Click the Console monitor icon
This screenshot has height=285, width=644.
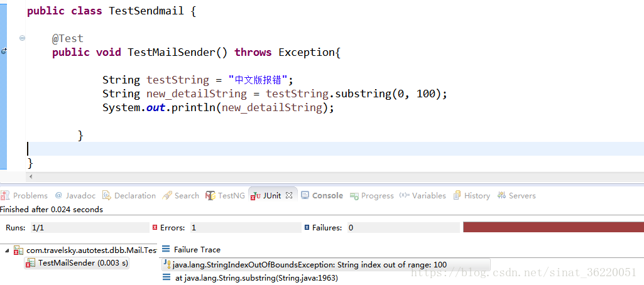click(x=305, y=195)
